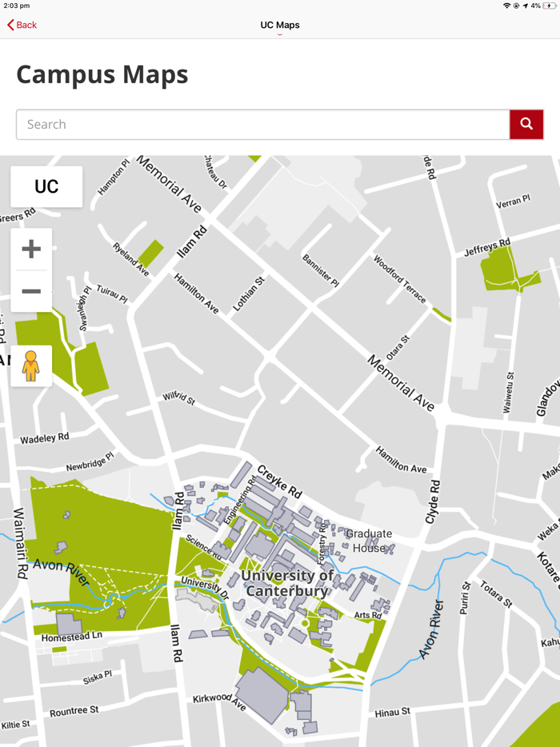This screenshot has width=560, height=747.
Task: Select Graduate House on the map
Action: (369, 540)
